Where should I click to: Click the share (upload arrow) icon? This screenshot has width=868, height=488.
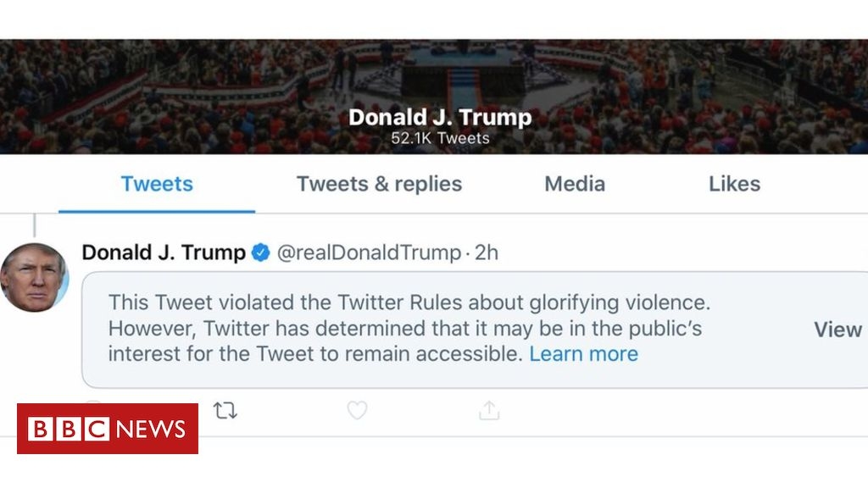pos(487,410)
